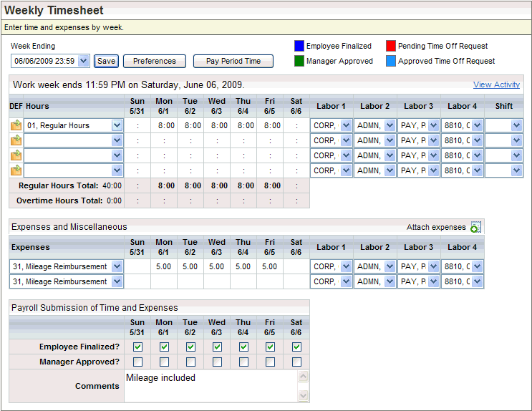Viewport: 532px width, 411px height.
Task: Click the Approved Time Off Request legend swatch
Action: 391,61
